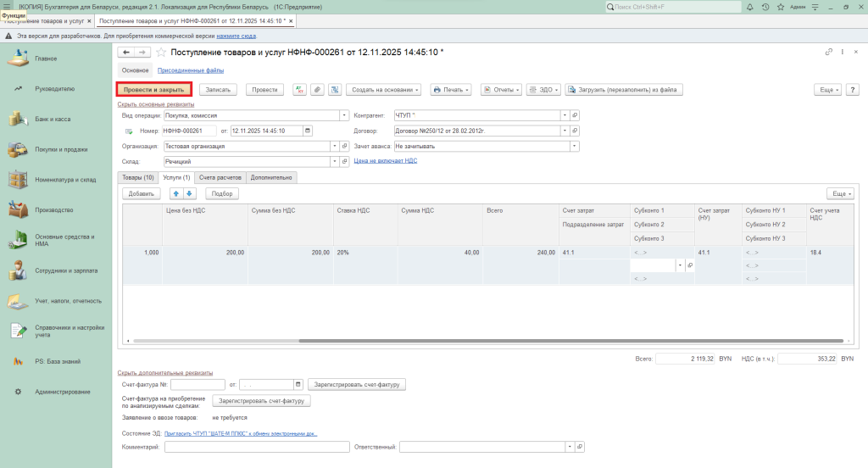Screen dimensions: 868x468
Task: Click the help question mark button
Action: tap(851, 89)
